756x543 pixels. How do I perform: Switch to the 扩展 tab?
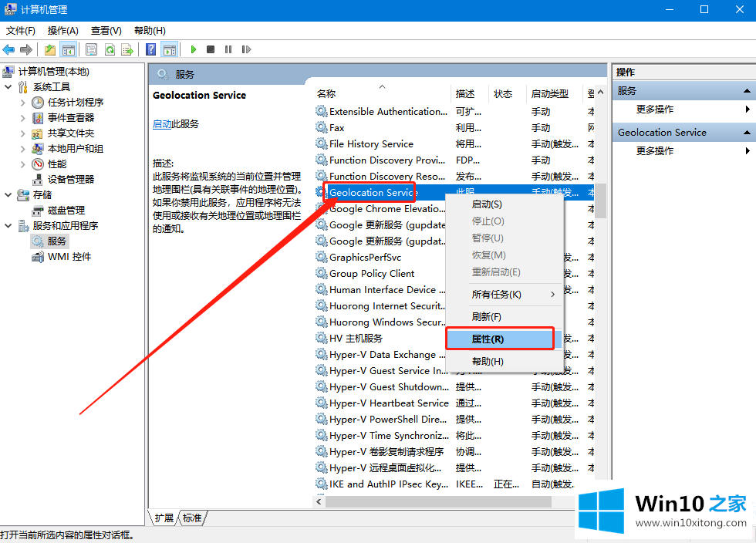click(x=164, y=518)
